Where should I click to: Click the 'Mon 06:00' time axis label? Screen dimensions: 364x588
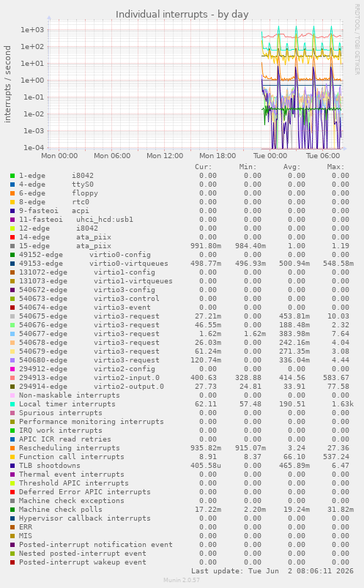point(112,156)
